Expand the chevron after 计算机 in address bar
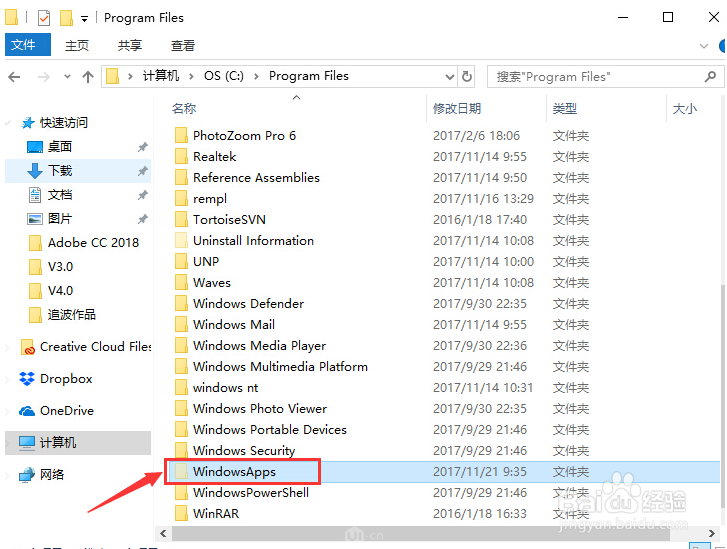Viewport: 727px width, 549px height. click(191, 77)
